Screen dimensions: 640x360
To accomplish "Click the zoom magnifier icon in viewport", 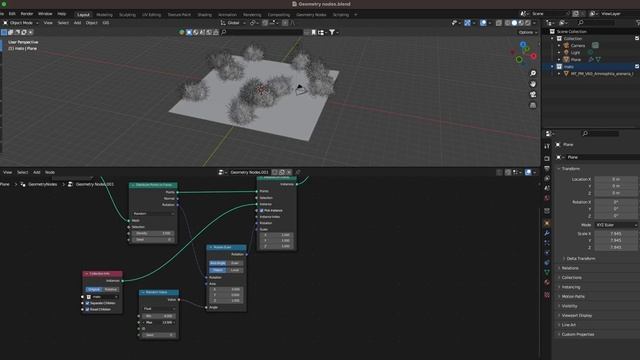I will (x=533, y=73).
